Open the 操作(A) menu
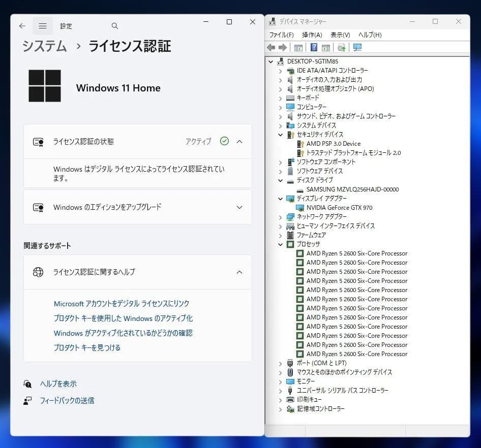This screenshot has height=448, width=481. (312, 35)
